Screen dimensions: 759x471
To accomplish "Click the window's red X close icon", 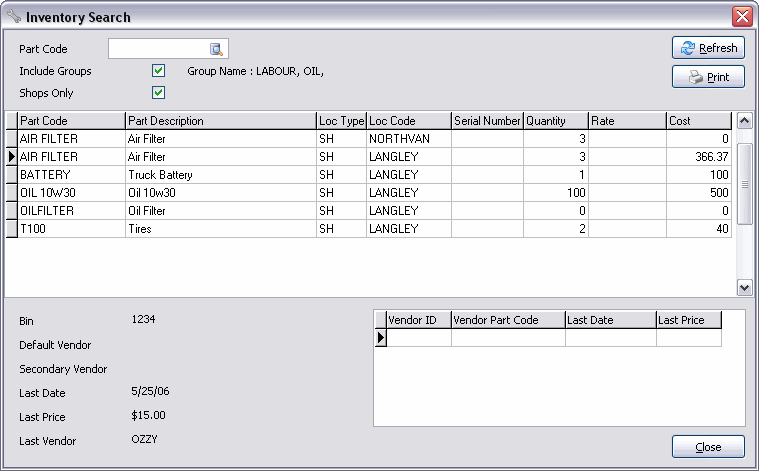I will [742, 17].
